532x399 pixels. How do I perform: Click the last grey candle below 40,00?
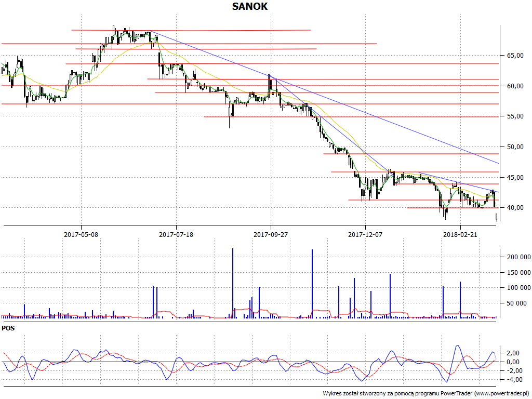click(x=496, y=217)
